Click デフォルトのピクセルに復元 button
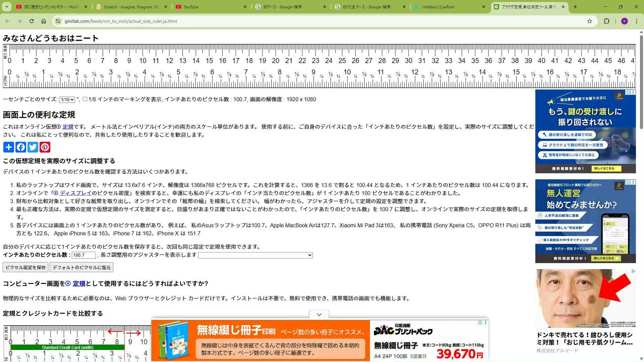This screenshot has width=644, height=362. pyautogui.click(x=82, y=267)
